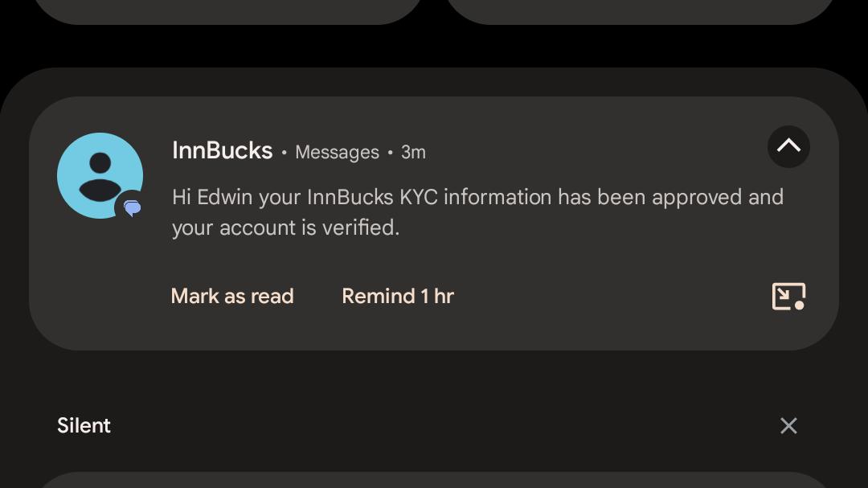
Task: Tap the partially visible top-left tile
Action: tap(228, 11)
